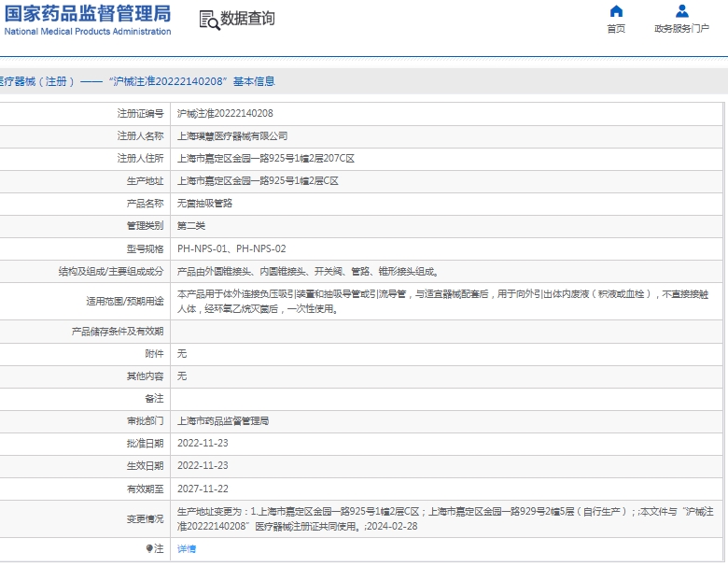Image resolution: width=728 pixels, height=567 pixels.
Task: Click 批准日期 value 2022-11-23
Action: (x=203, y=444)
